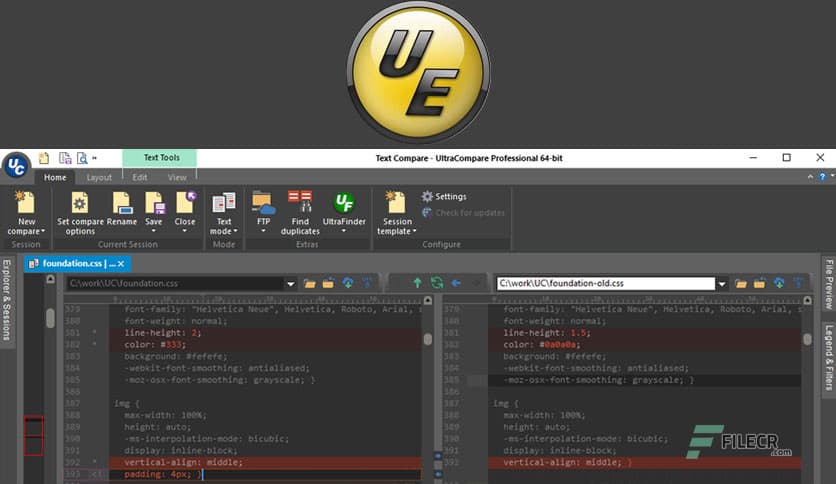Image resolution: width=836 pixels, height=484 pixels.
Task: Click the Save session icon
Action: pos(154,203)
